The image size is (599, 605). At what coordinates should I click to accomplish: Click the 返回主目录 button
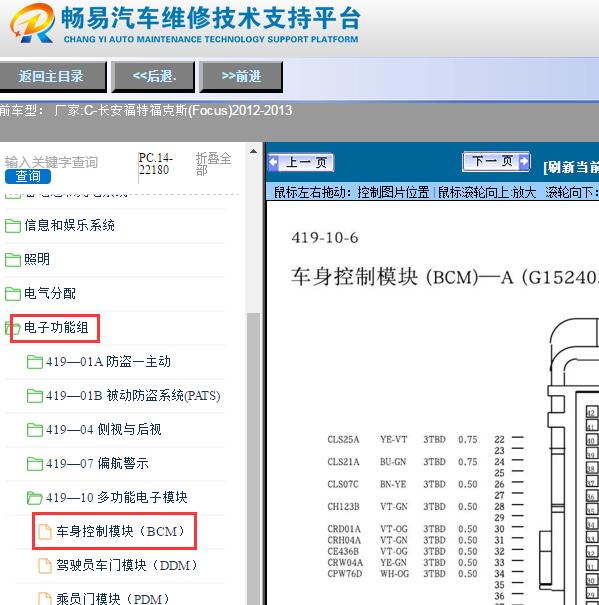pos(52,76)
